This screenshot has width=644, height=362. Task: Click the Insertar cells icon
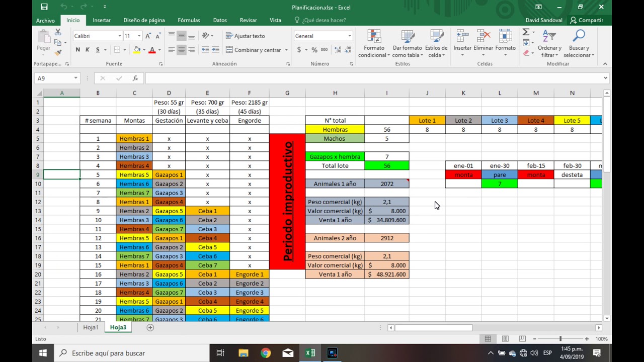[x=462, y=36]
